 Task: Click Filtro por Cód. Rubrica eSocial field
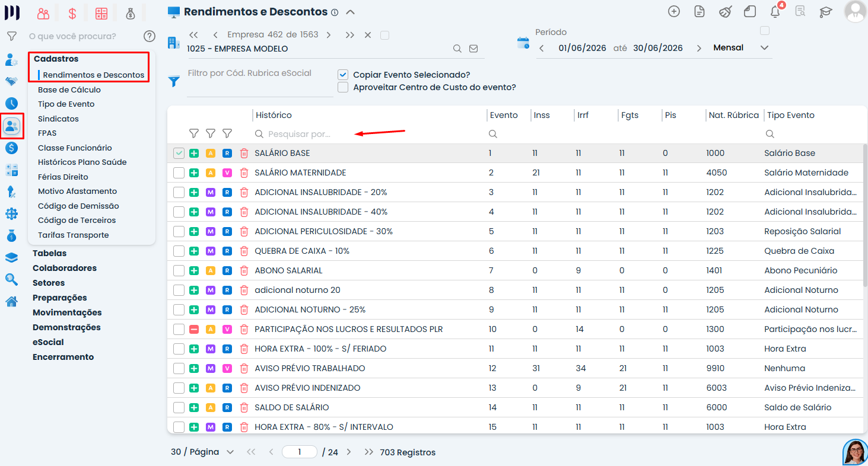(x=260, y=81)
